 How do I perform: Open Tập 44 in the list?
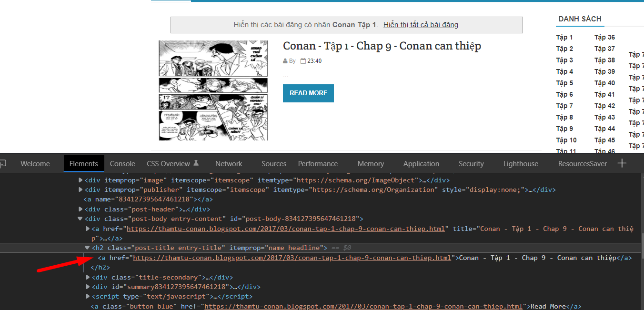pos(604,129)
